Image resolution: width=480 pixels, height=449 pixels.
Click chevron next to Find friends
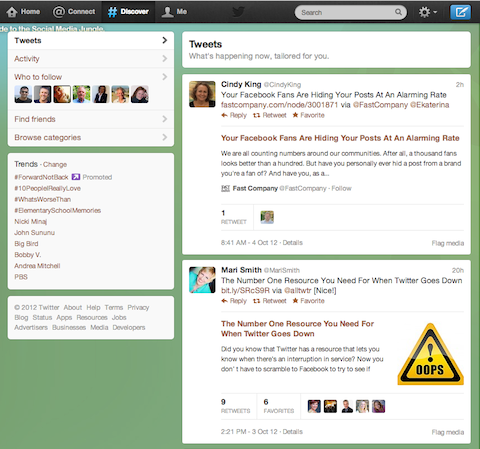[x=165, y=119]
